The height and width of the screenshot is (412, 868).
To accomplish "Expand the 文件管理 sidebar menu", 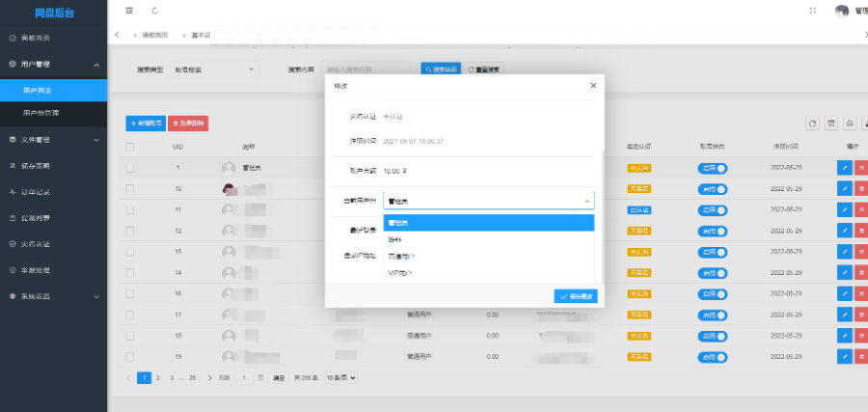I will (54, 140).
